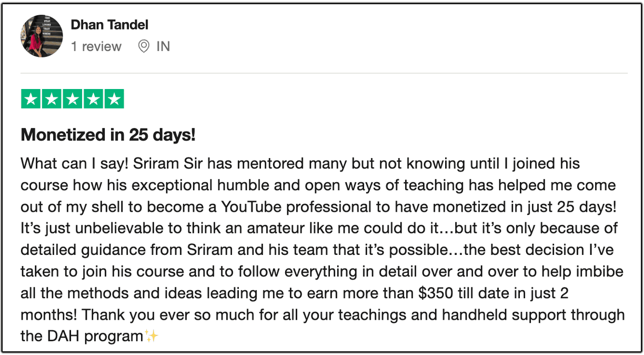Open the Dhan Tandel reviewer name

(109, 24)
